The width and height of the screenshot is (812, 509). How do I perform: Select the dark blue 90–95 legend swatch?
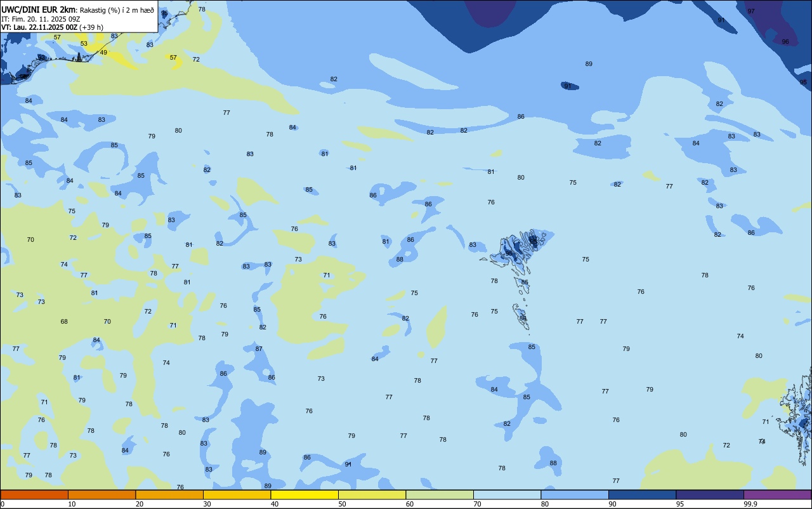(642, 494)
